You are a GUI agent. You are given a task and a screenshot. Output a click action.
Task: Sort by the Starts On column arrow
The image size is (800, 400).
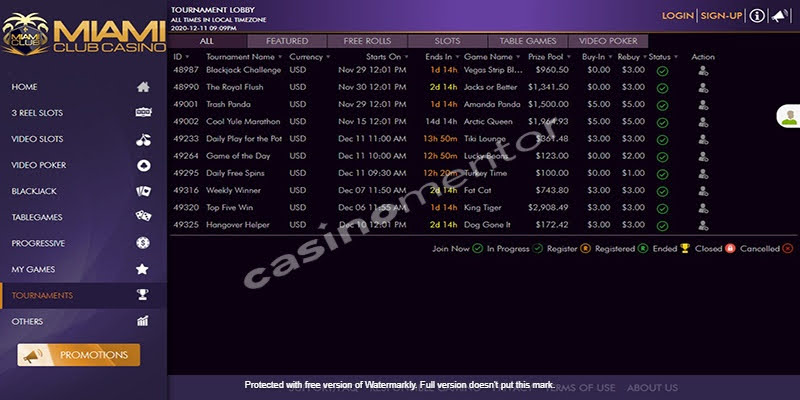406,57
